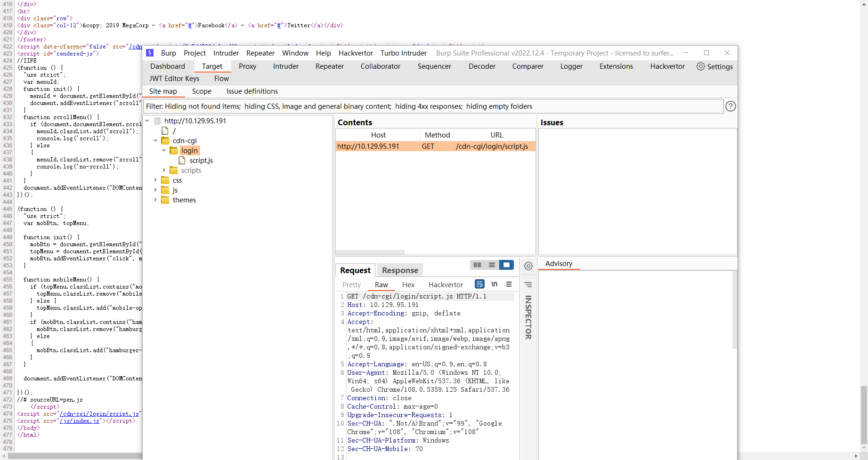Image resolution: width=868 pixels, height=460 pixels.
Task: Expand the vertical INSPECTOR panel
Action: (528, 317)
